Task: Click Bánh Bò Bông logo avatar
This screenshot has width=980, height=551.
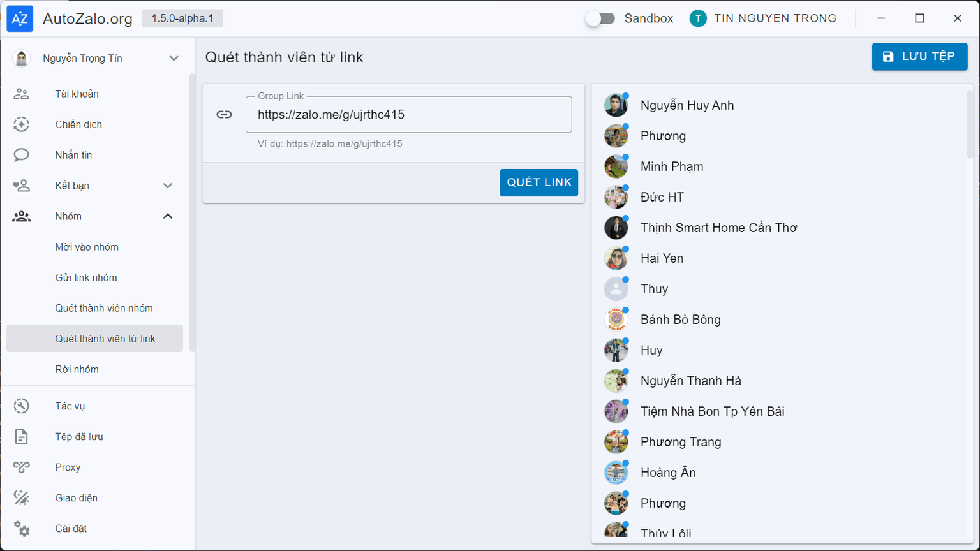Action: 616,320
